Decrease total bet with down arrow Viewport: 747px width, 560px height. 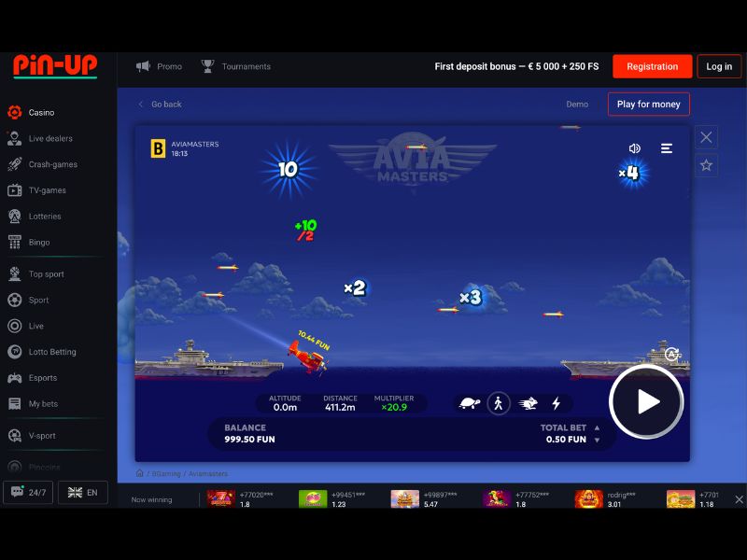click(x=598, y=440)
